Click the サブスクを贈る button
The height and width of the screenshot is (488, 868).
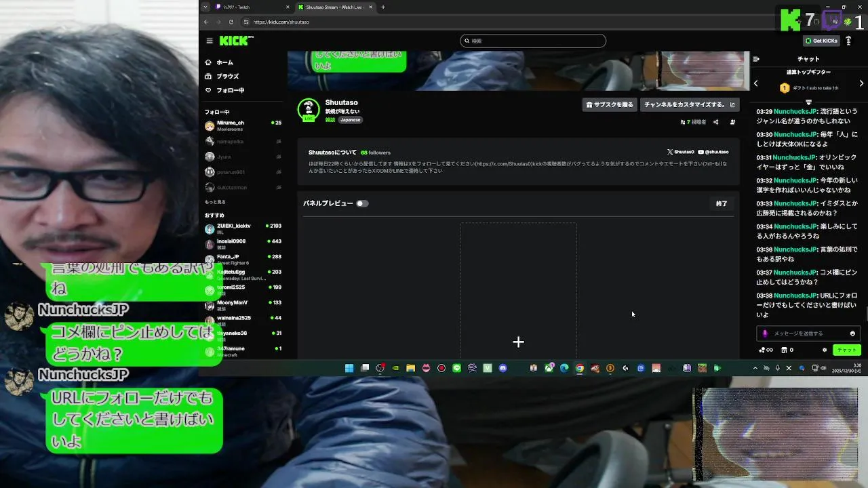[610, 104]
